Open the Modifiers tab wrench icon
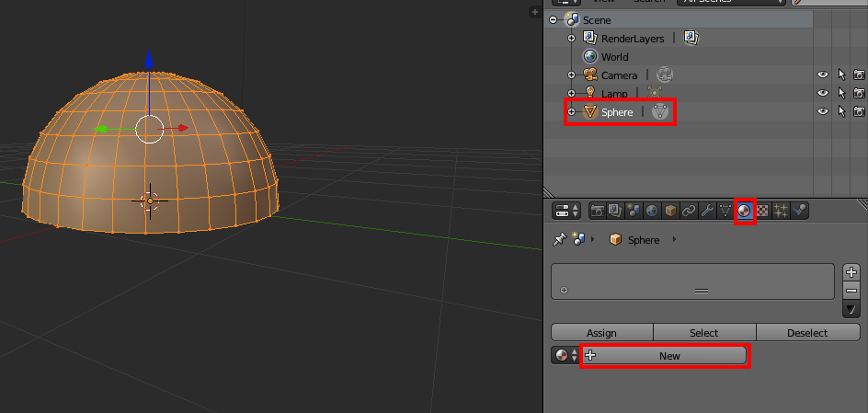This screenshot has width=868, height=413. point(707,211)
